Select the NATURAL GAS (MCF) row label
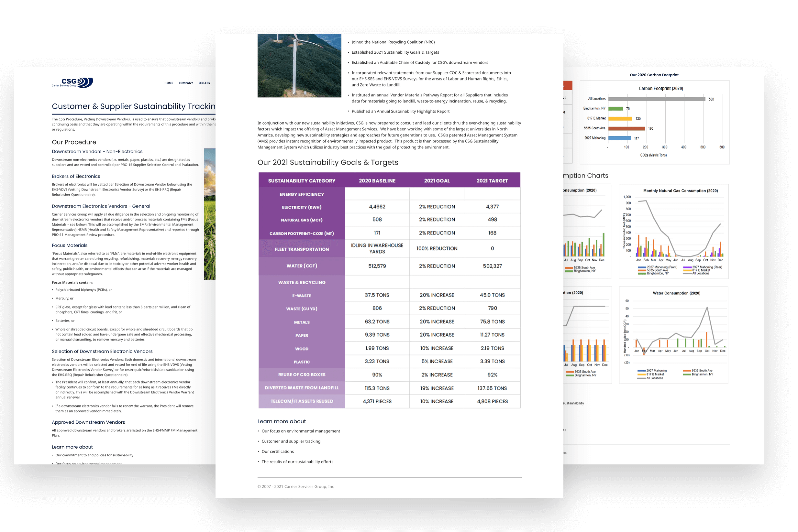Viewport: 798px width, 532px height. pos(301,220)
